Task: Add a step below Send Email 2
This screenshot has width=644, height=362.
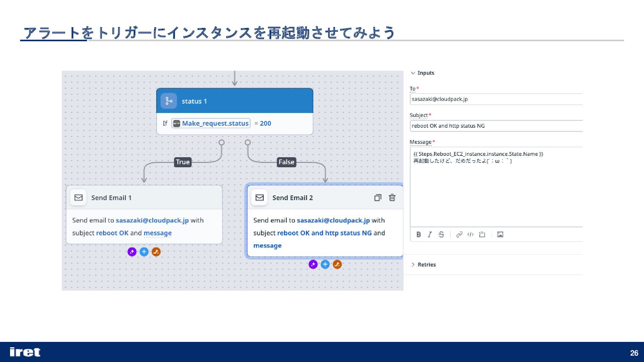Action: (325, 264)
